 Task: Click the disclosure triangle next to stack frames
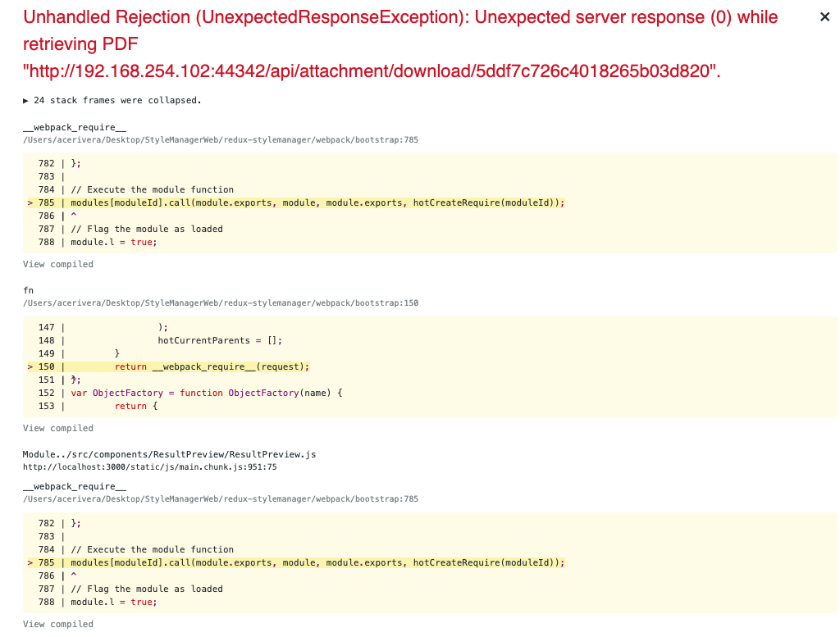25,100
